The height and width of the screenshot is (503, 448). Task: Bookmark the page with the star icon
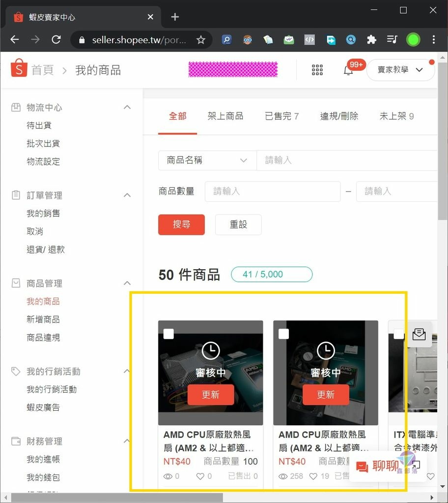tap(201, 40)
